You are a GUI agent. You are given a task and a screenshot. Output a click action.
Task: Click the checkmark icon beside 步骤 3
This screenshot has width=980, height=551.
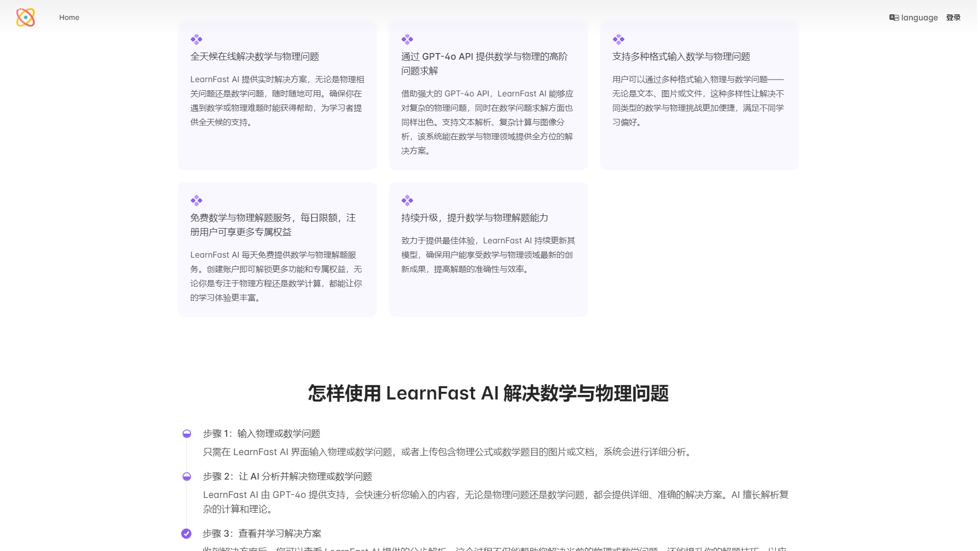[186, 533]
